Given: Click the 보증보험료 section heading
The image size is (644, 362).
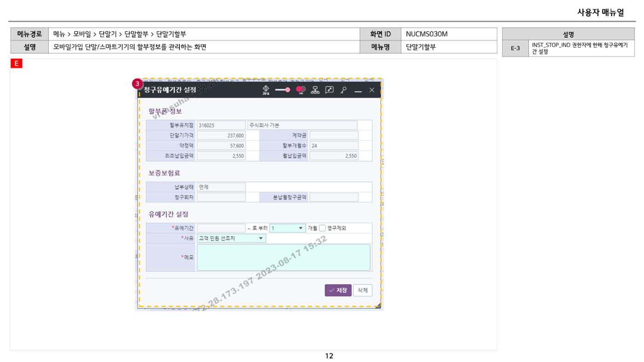Looking at the screenshot, I should coord(164,173).
